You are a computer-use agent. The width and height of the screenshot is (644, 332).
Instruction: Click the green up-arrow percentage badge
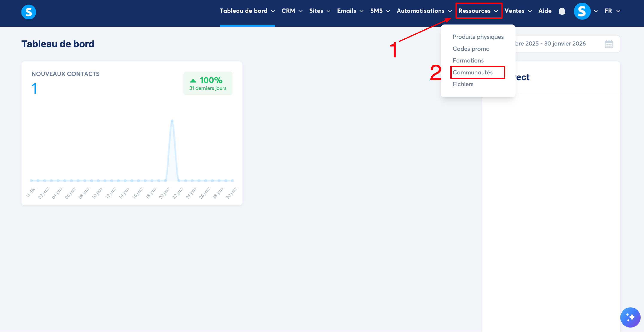point(208,83)
